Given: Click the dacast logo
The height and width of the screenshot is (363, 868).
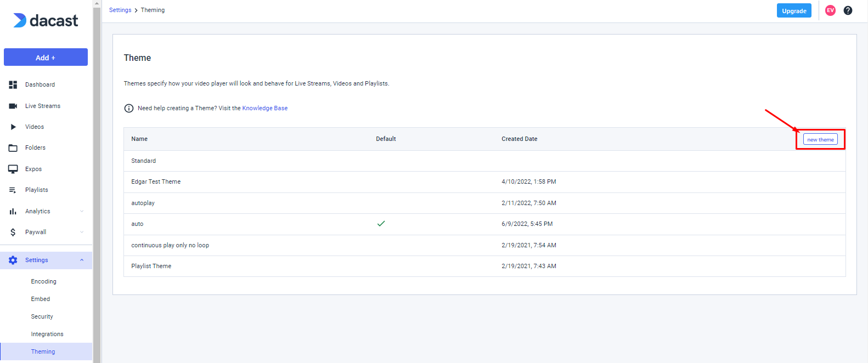Looking at the screenshot, I should click(x=46, y=21).
